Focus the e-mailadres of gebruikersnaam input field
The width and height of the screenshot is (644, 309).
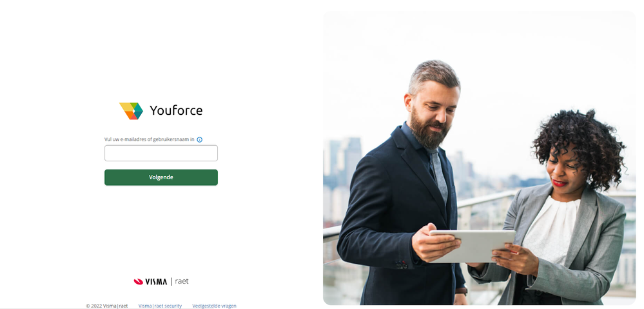[161, 154]
